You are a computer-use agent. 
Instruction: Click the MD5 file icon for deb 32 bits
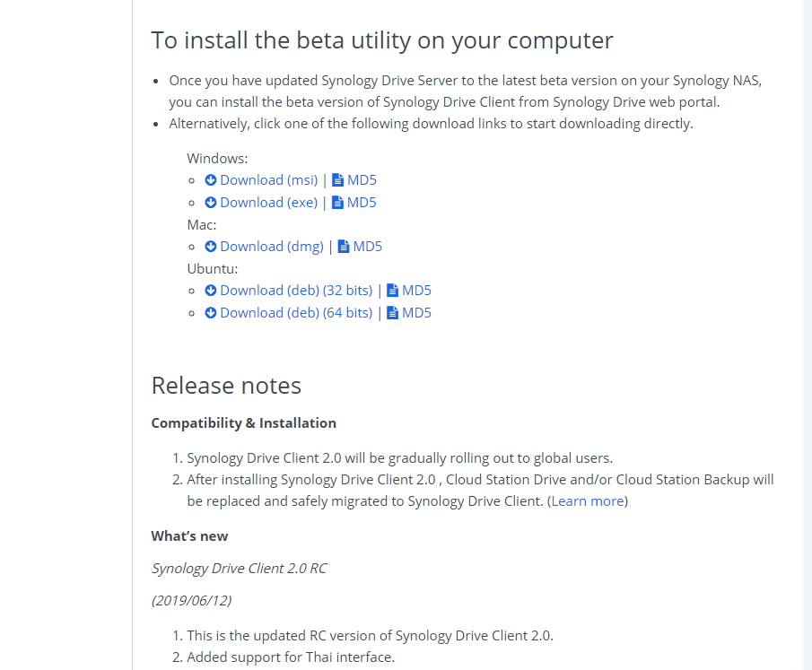(x=392, y=290)
